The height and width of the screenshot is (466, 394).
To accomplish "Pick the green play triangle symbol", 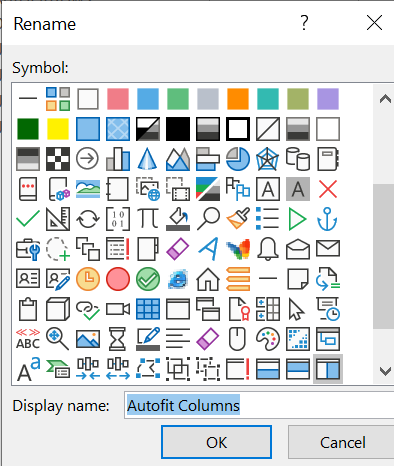I will tap(298, 219).
